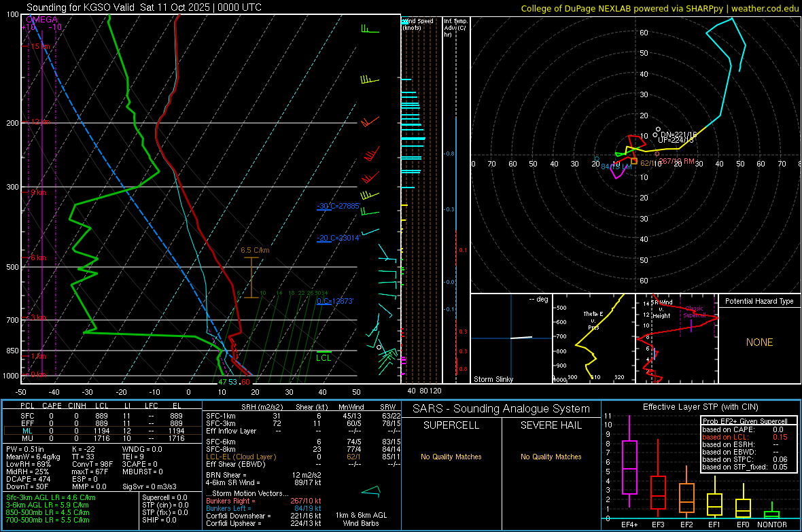802x532 pixels.
Task: Select the highlighted ML parcel row
Action: point(102,431)
